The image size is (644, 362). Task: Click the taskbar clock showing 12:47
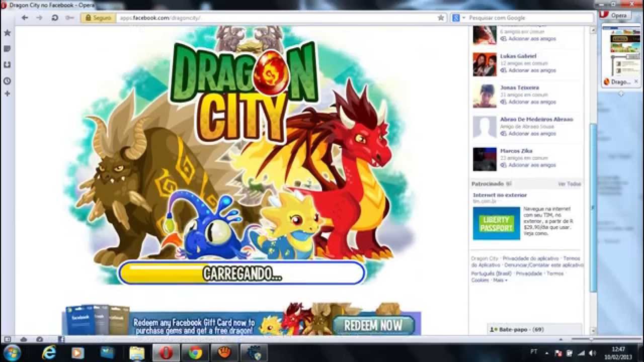618,352
